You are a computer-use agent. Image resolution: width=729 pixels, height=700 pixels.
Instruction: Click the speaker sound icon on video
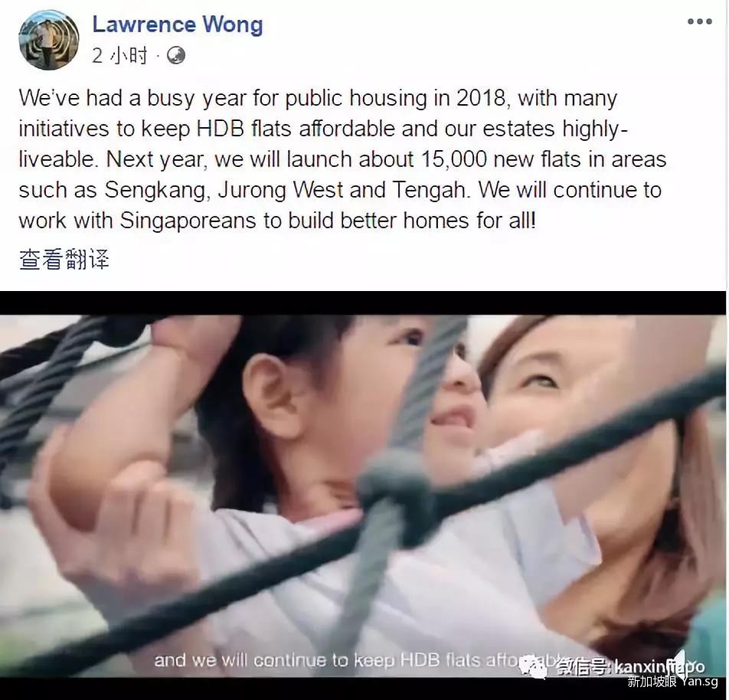pos(680,662)
